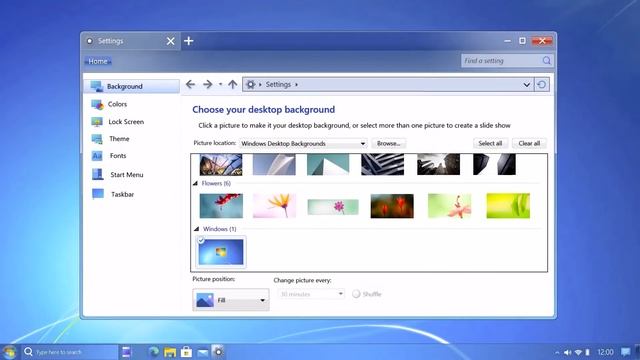This screenshot has height=360, width=640.
Task: Click the Background monitor icon in sidebar
Action: click(x=97, y=86)
